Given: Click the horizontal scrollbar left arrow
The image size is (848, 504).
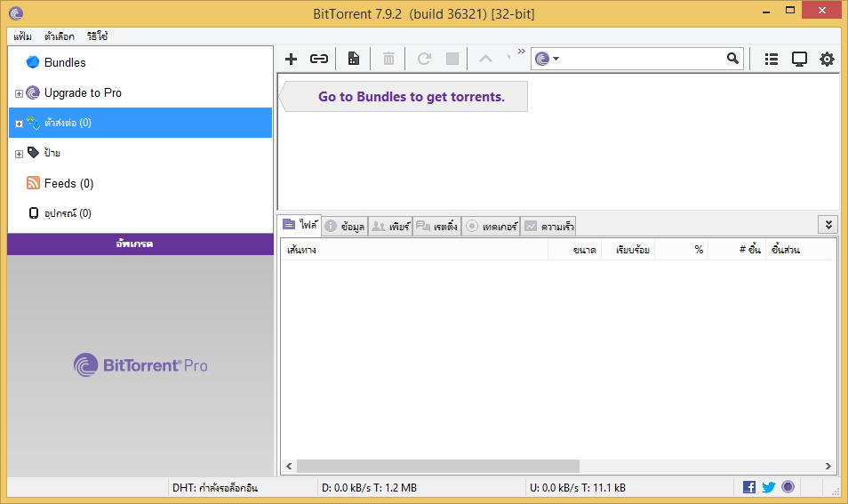Looking at the screenshot, I should [289, 466].
